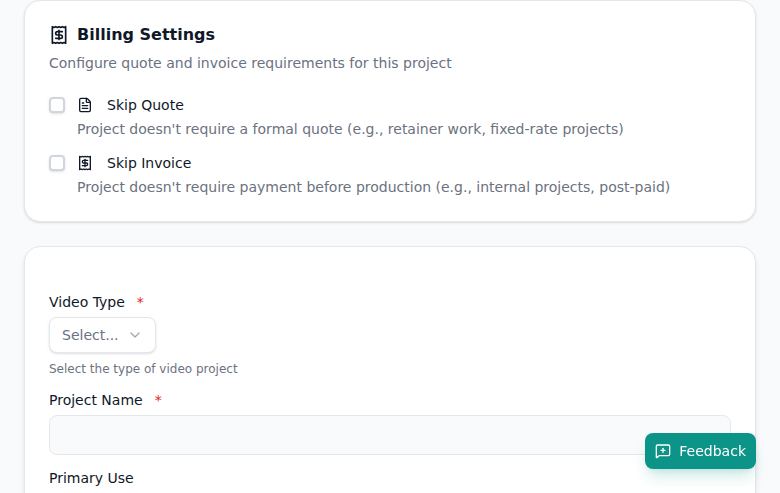Image resolution: width=780 pixels, height=493 pixels.
Task: Click the Primary Use field label
Action: [91, 478]
